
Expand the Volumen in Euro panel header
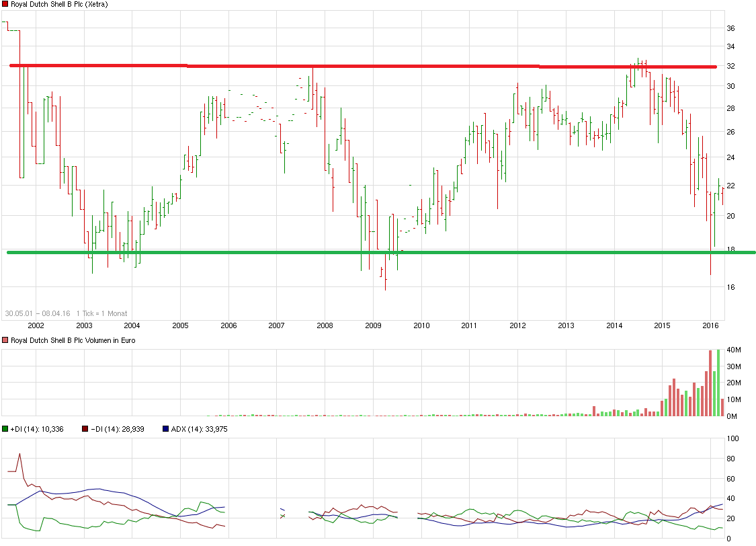point(74,340)
